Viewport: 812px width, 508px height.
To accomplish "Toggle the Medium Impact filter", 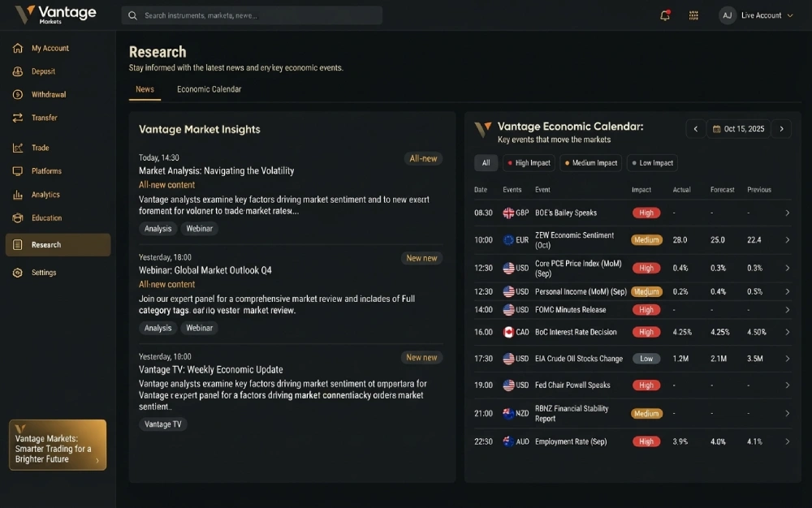I will (x=591, y=163).
